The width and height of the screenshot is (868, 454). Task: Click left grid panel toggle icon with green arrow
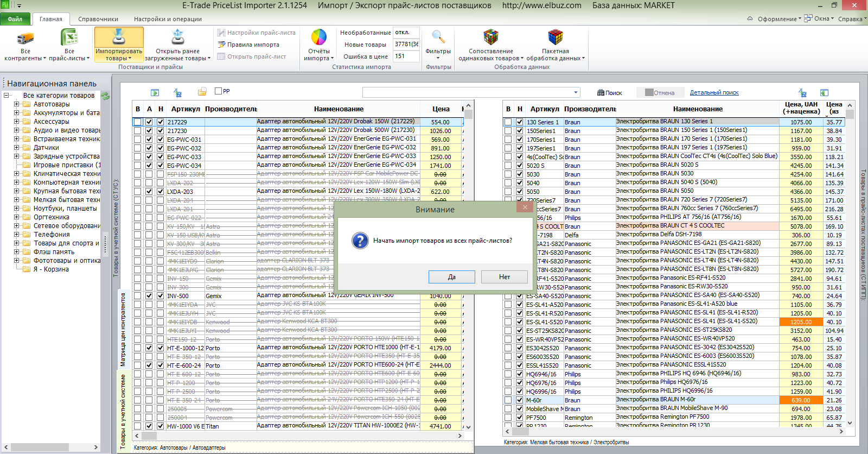click(x=155, y=92)
